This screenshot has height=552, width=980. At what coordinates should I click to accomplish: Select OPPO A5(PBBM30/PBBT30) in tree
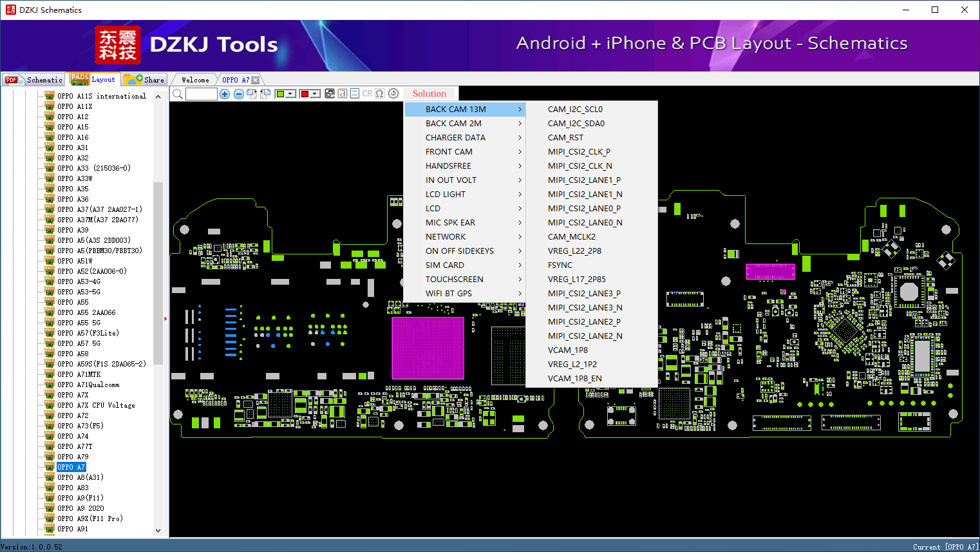100,251
